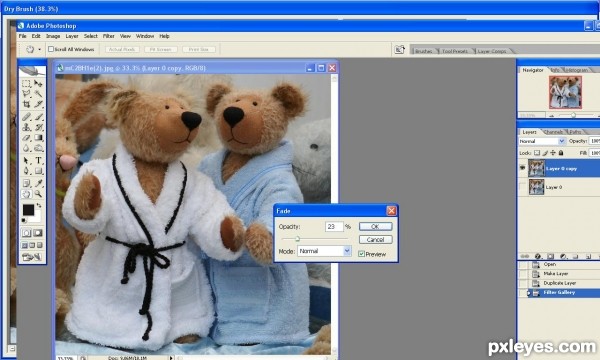Click the Fade opacity input field
Viewport: 600px width, 360px height.
coord(334,226)
